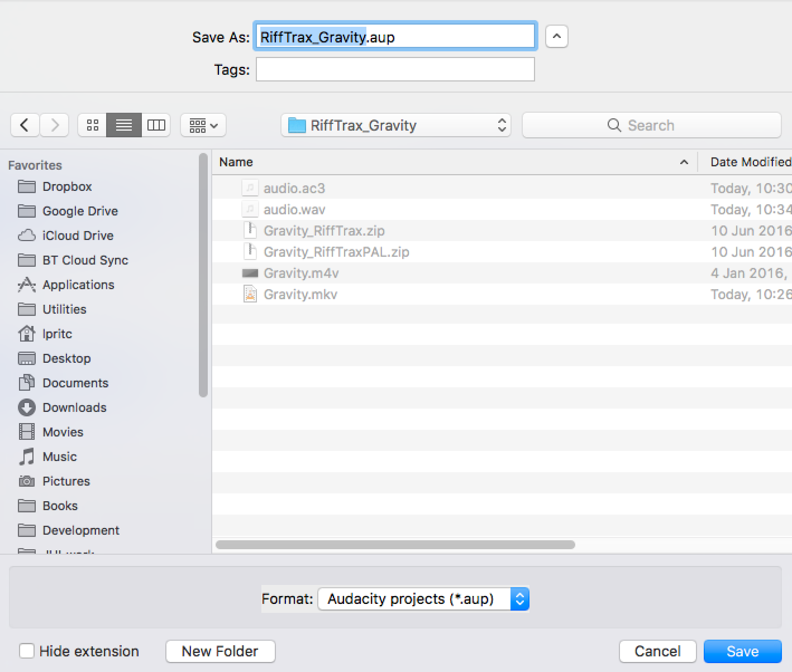
Task: Click the Tags input field
Action: [x=395, y=69]
